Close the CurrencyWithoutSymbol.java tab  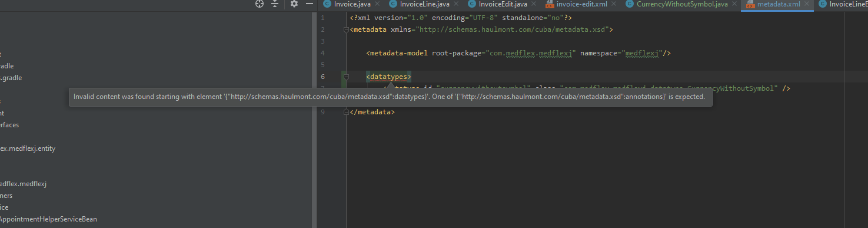(x=734, y=4)
